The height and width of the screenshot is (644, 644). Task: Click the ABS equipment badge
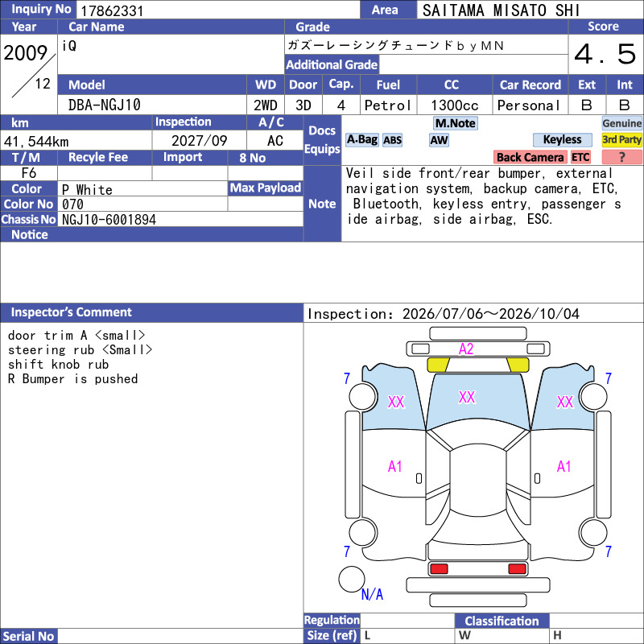click(x=392, y=140)
